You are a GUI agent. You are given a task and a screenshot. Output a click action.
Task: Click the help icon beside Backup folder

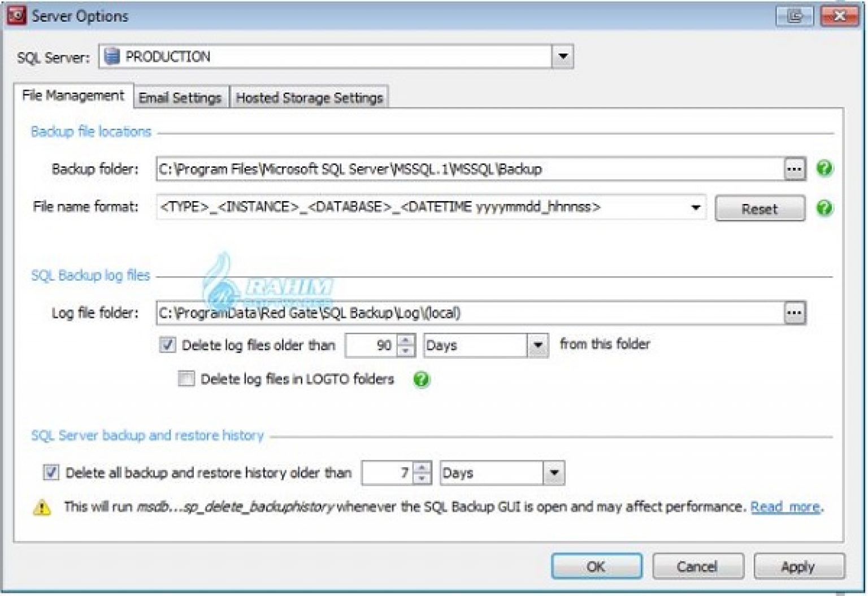point(824,168)
